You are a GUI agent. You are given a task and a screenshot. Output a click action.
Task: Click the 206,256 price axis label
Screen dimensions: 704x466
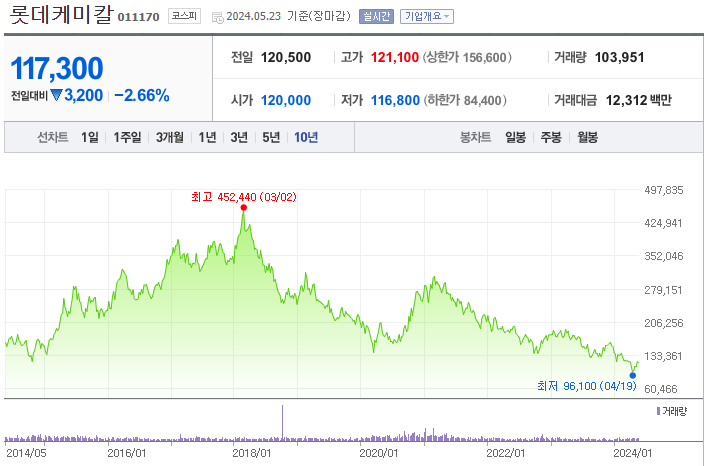pos(664,323)
